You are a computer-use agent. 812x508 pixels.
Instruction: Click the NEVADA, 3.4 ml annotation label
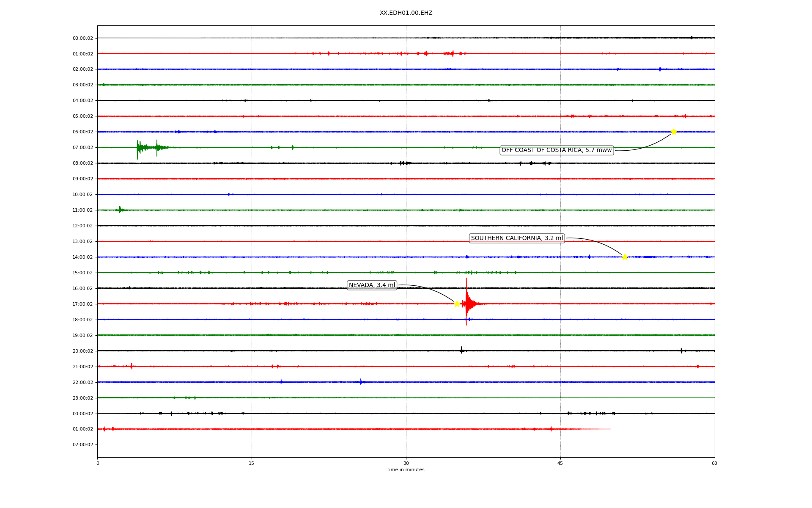point(372,285)
